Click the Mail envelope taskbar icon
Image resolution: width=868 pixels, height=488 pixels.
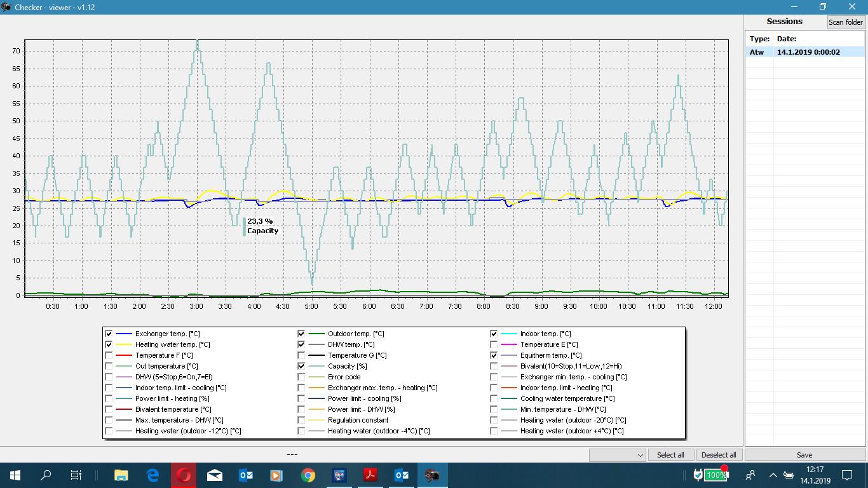[x=215, y=475]
